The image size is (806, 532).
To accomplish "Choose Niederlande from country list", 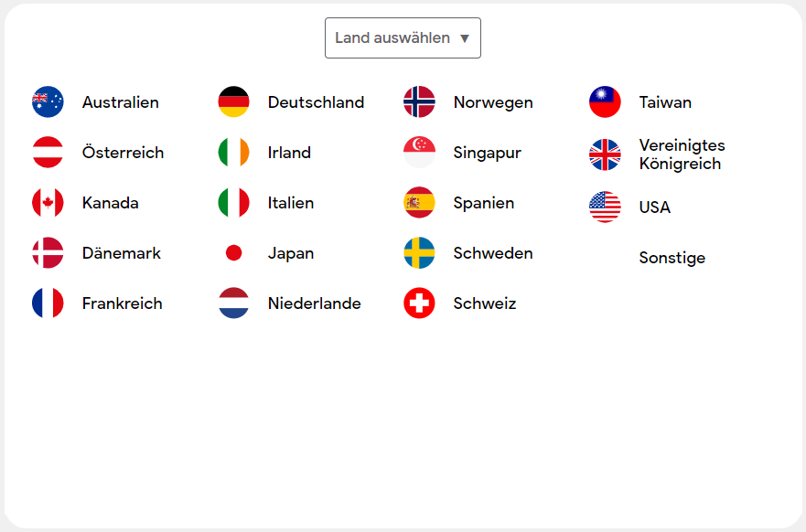I will (x=315, y=303).
